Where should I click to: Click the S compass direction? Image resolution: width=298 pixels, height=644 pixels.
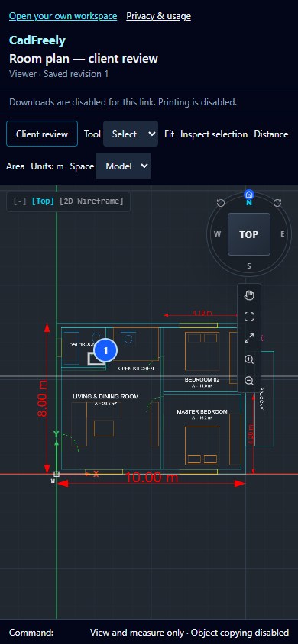coord(248,266)
